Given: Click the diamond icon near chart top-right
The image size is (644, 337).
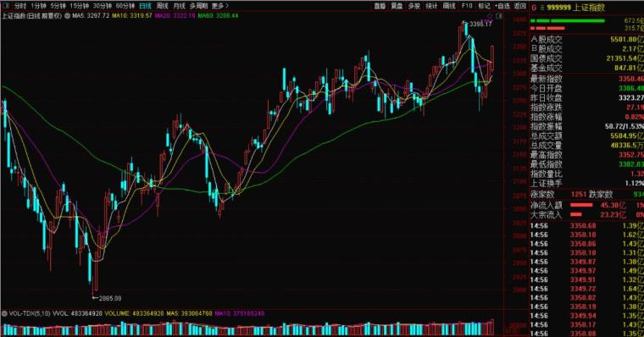Looking at the screenshot, I should tap(490, 16).
